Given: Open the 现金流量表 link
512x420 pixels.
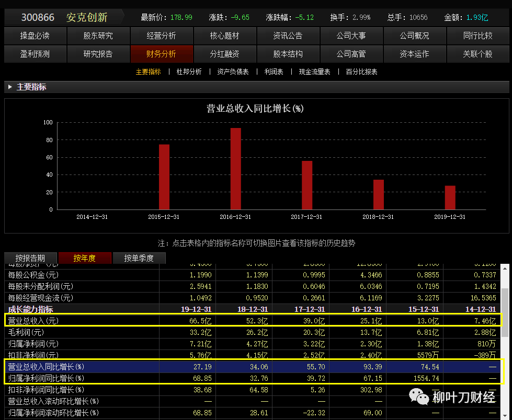Looking at the screenshot, I should pyautogui.click(x=314, y=72).
